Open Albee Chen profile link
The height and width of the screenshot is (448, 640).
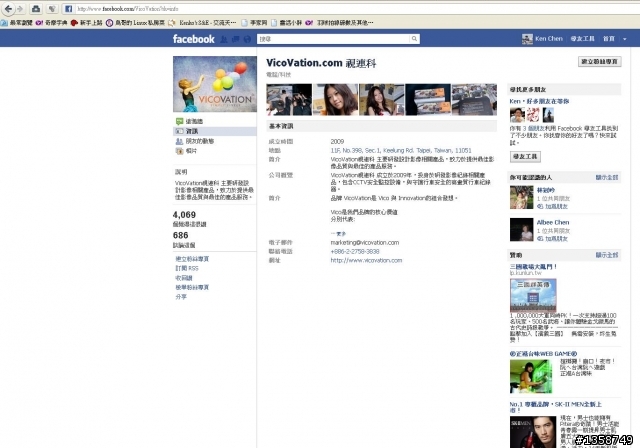tap(553, 222)
